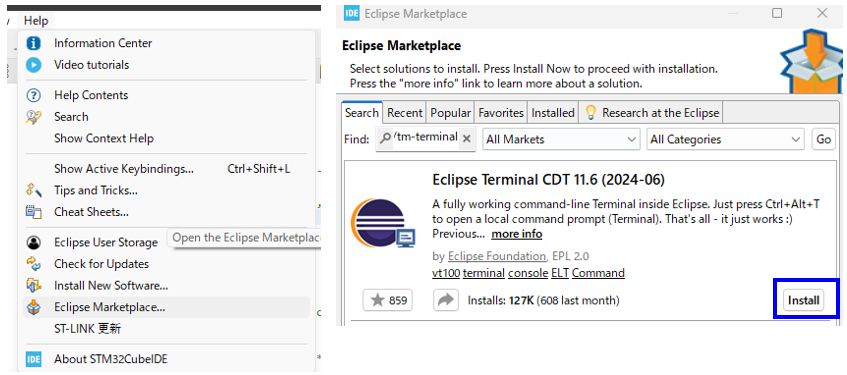
Task: Click the Eclipse Marketplace menu icon
Action: (33, 307)
